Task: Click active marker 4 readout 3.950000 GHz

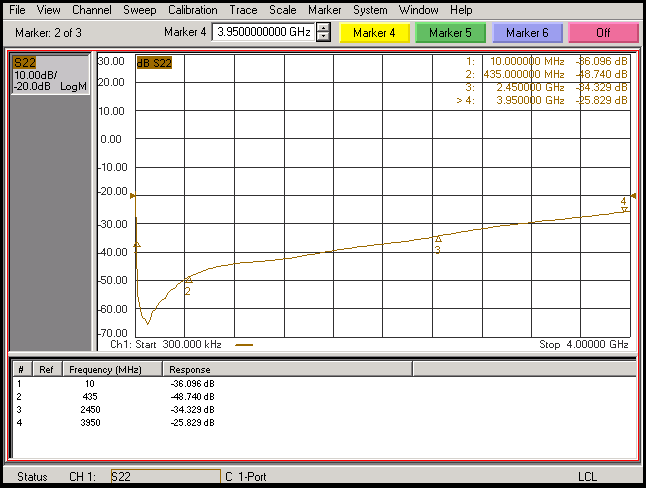Action: pos(530,100)
